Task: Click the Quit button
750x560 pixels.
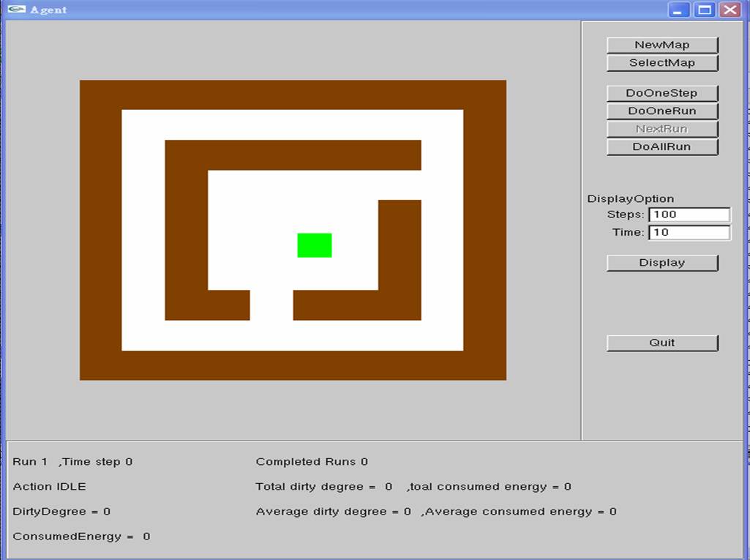Action: coord(661,342)
